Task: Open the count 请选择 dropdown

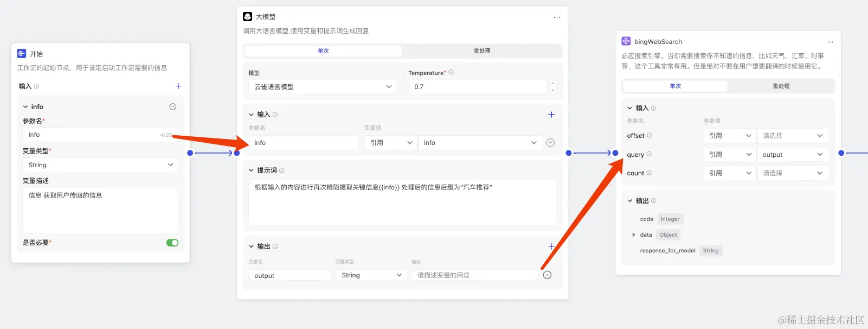Action: [793, 173]
